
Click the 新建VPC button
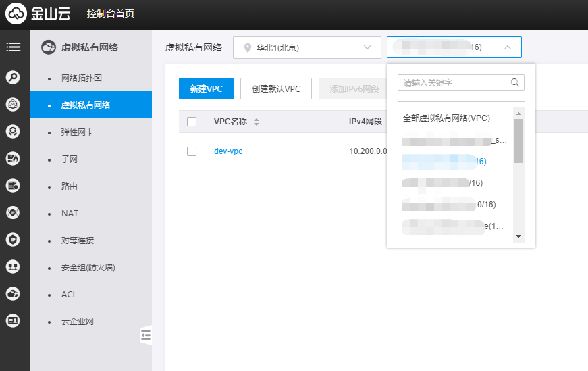pyautogui.click(x=206, y=89)
